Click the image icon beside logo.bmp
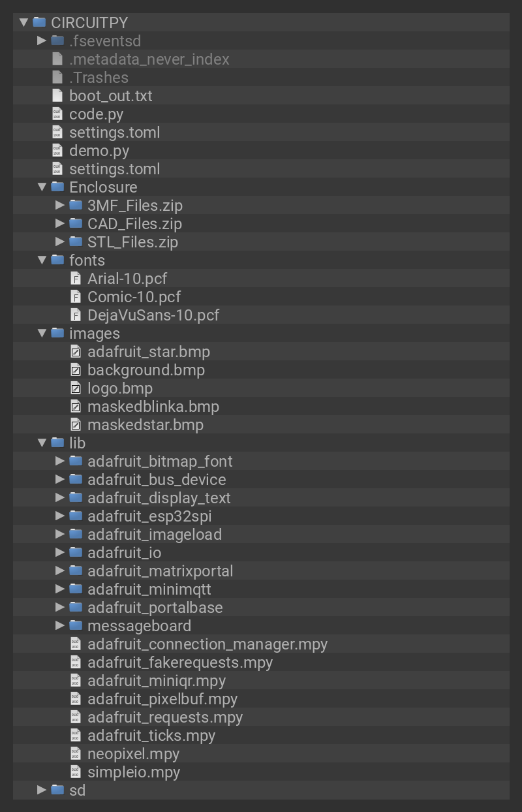522x812 pixels. (76, 388)
